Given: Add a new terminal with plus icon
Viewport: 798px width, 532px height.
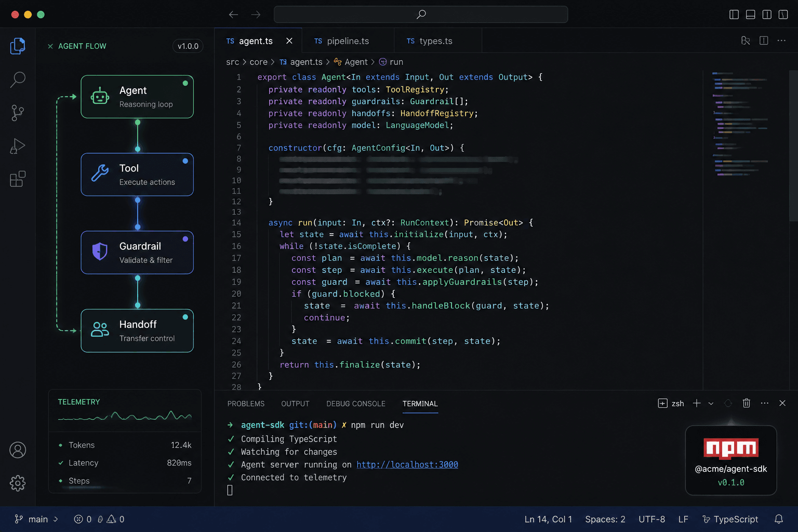Looking at the screenshot, I should tap(697, 403).
